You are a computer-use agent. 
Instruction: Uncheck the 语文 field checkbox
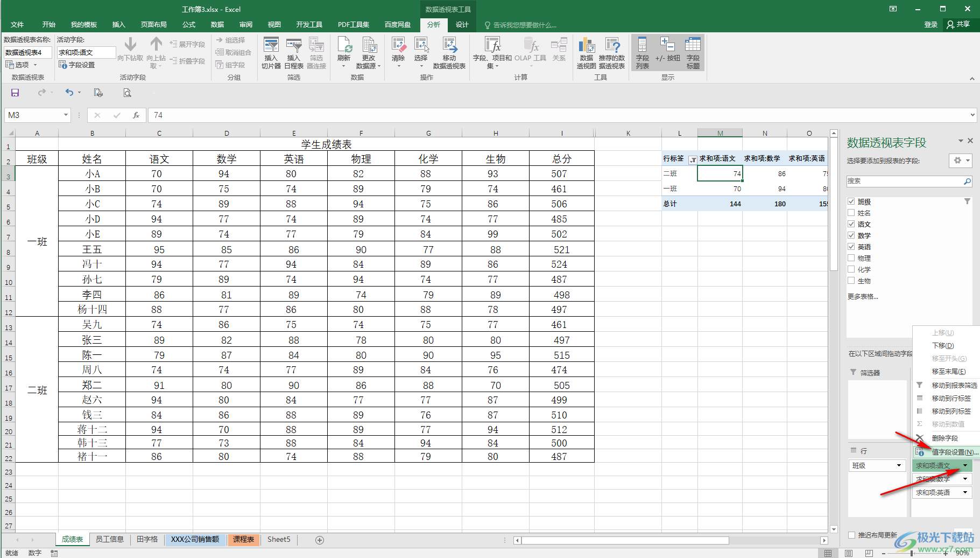point(851,224)
